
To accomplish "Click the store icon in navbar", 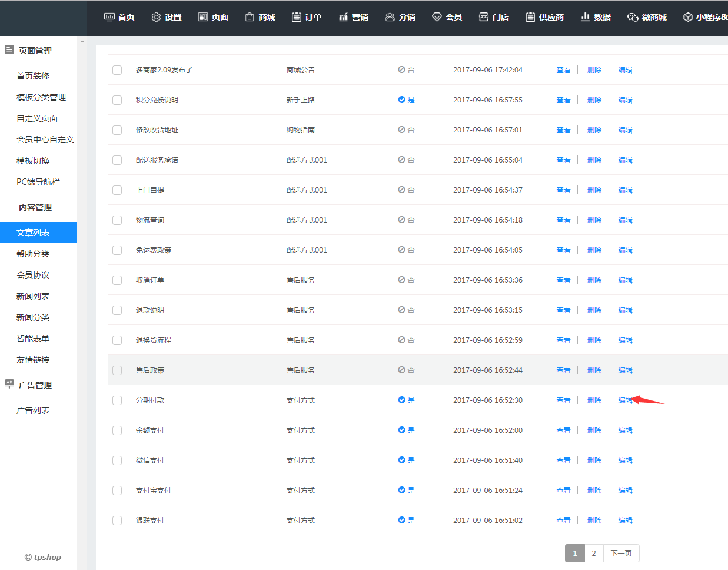I will click(x=484, y=17).
